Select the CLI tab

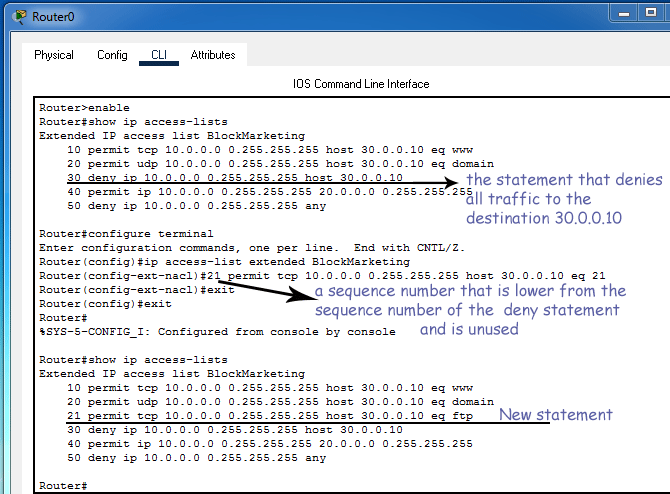pyautogui.click(x=159, y=55)
